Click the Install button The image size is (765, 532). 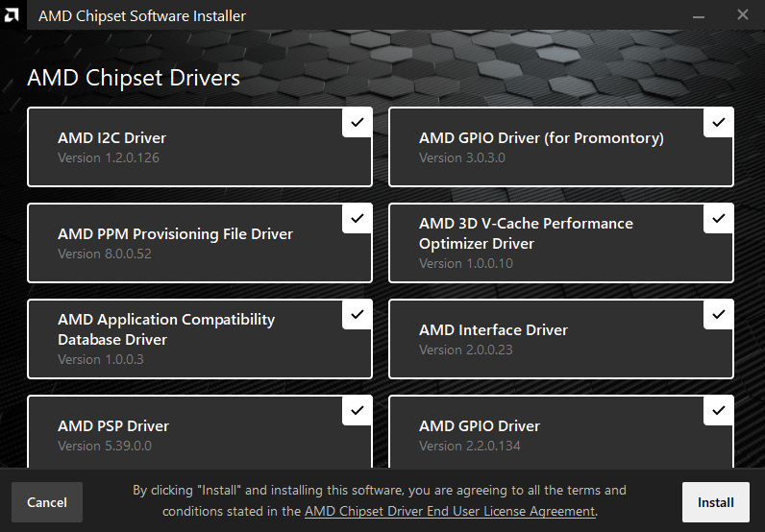tap(716, 502)
